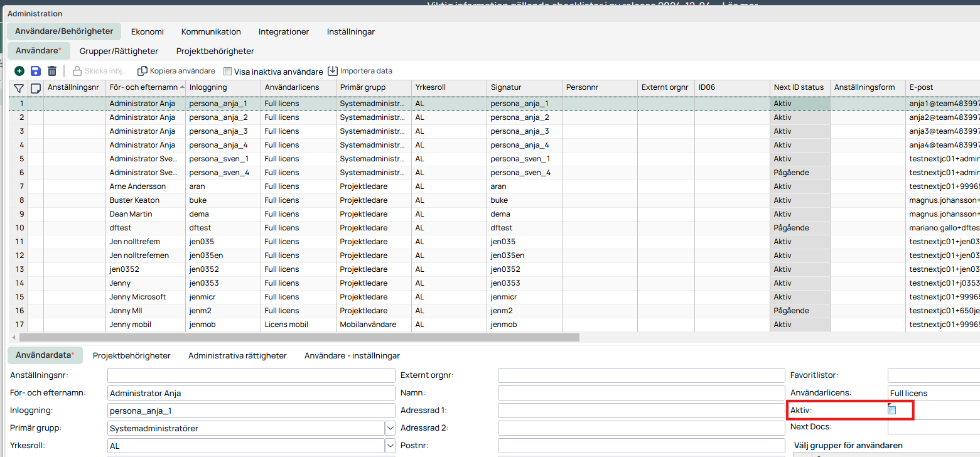Viewport: 980px width, 457px height.
Task: Sort by Primär grupp column header
Action: [374, 87]
